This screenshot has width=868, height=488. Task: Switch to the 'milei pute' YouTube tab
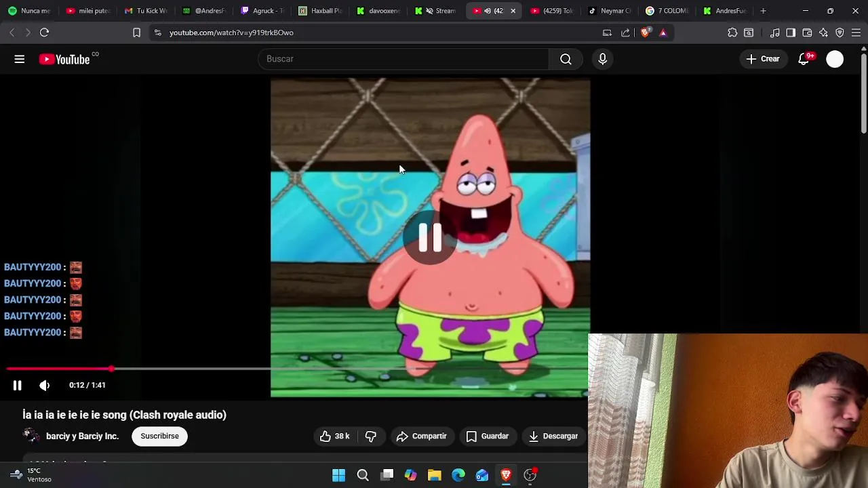tap(87, 11)
